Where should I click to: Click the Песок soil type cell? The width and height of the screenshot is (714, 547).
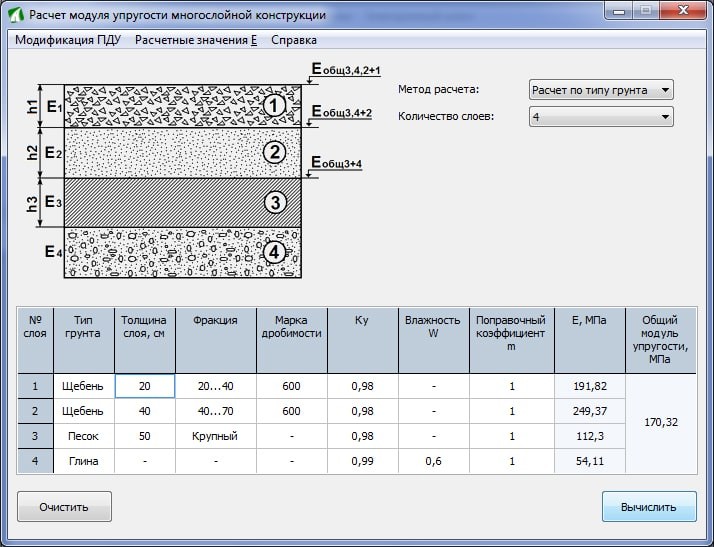pyautogui.click(x=83, y=436)
